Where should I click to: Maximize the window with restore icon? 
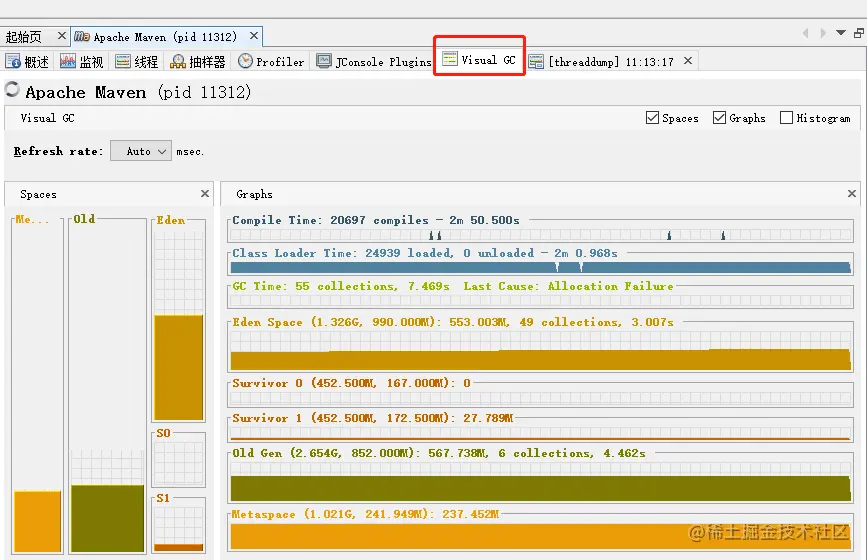tap(859, 33)
